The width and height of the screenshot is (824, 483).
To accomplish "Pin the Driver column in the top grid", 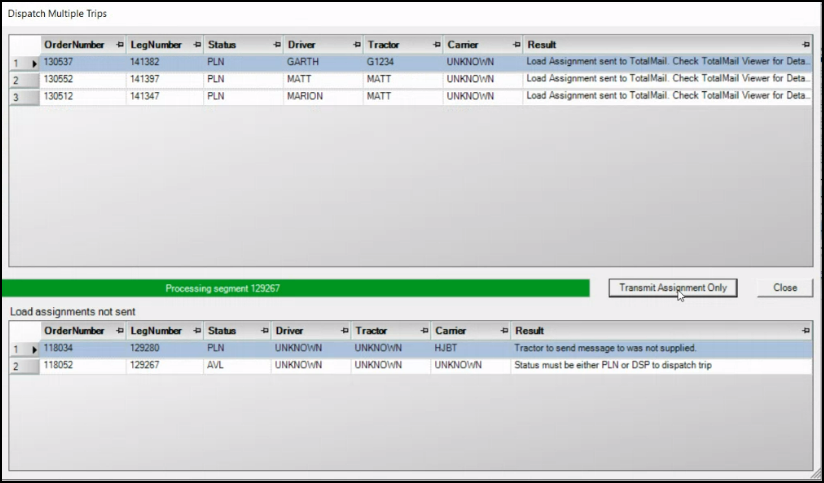I will (356, 45).
